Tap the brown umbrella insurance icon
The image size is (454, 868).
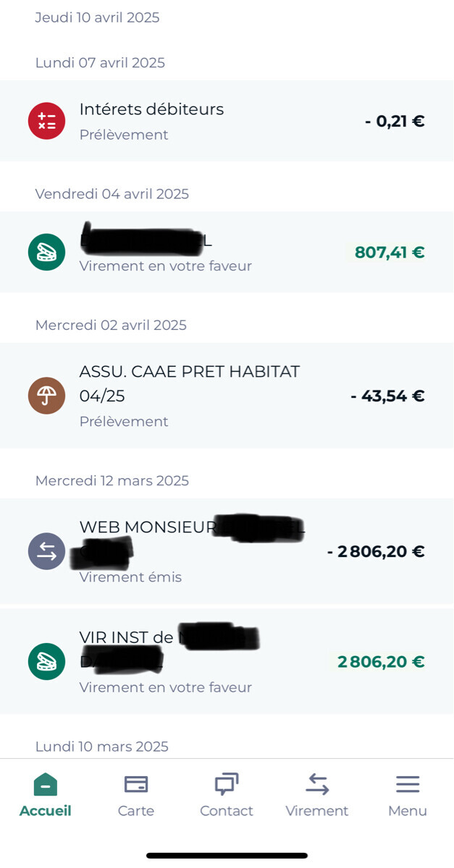[46, 396]
